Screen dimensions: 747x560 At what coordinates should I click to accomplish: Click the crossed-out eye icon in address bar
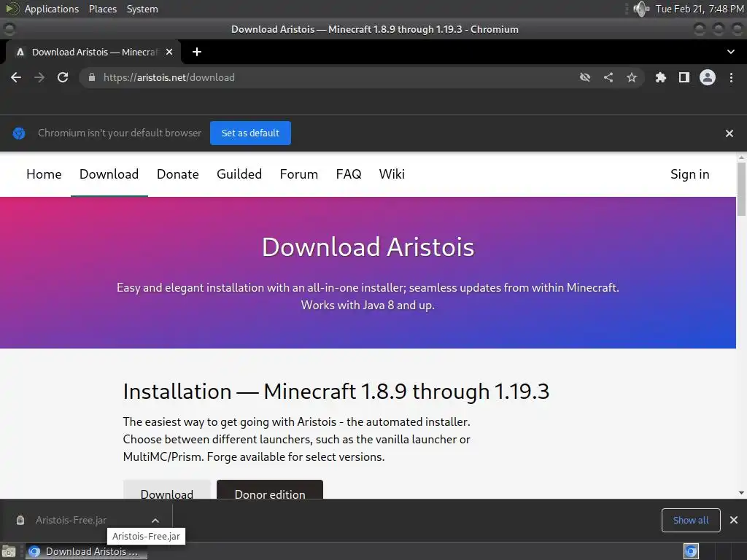click(585, 77)
